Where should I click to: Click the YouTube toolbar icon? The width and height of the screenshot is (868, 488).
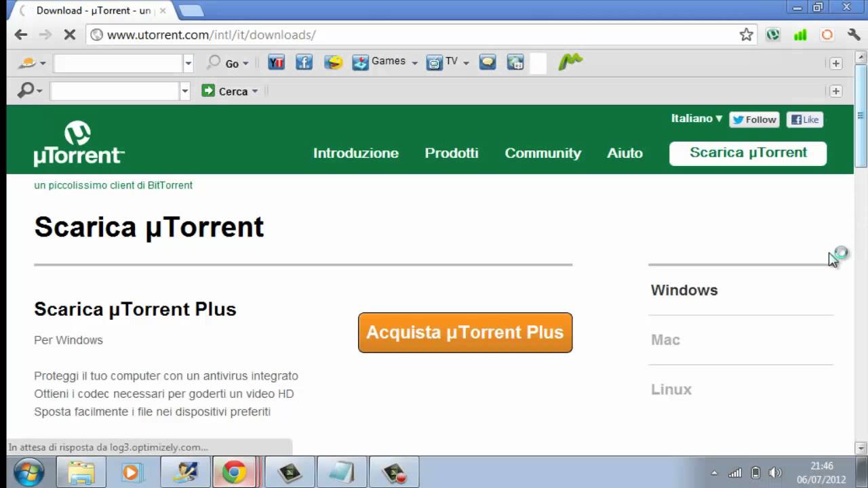click(276, 62)
